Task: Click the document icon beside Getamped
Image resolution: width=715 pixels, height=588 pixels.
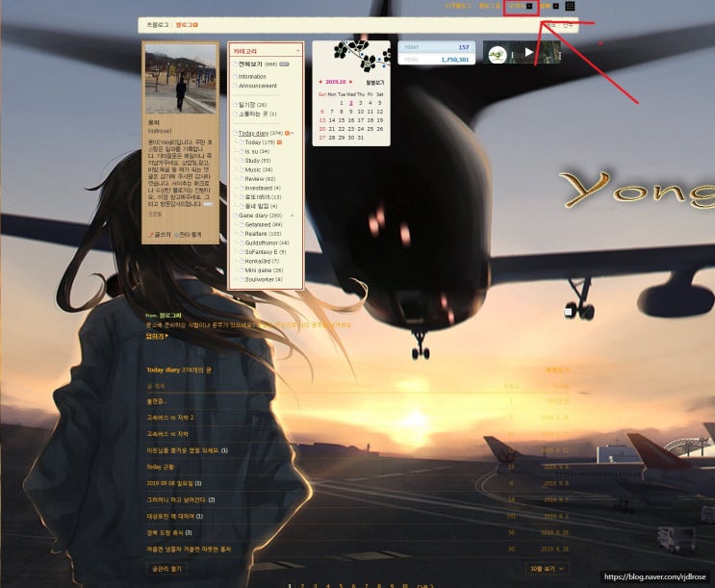Action: pyautogui.click(x=242, y=224)
